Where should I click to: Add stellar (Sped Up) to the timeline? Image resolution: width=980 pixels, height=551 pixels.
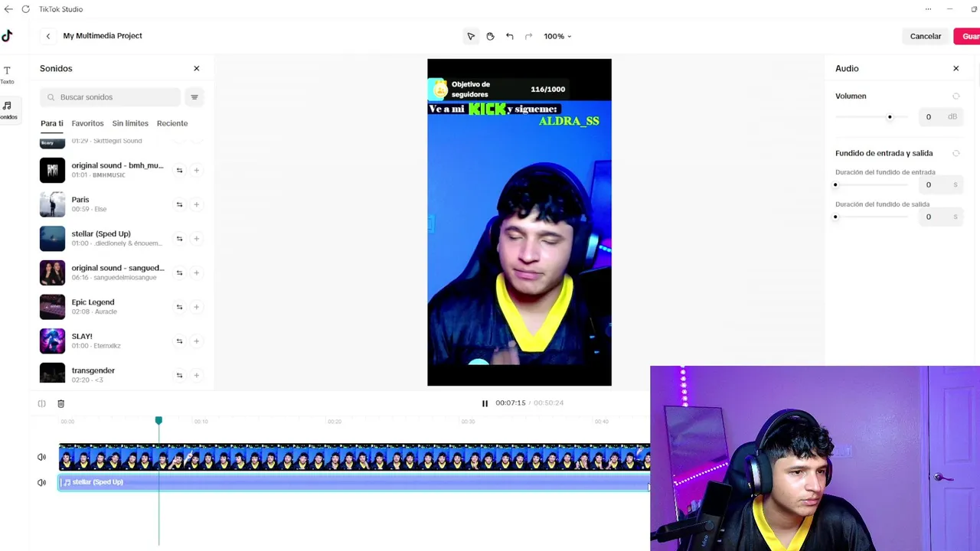pos(196,239)
